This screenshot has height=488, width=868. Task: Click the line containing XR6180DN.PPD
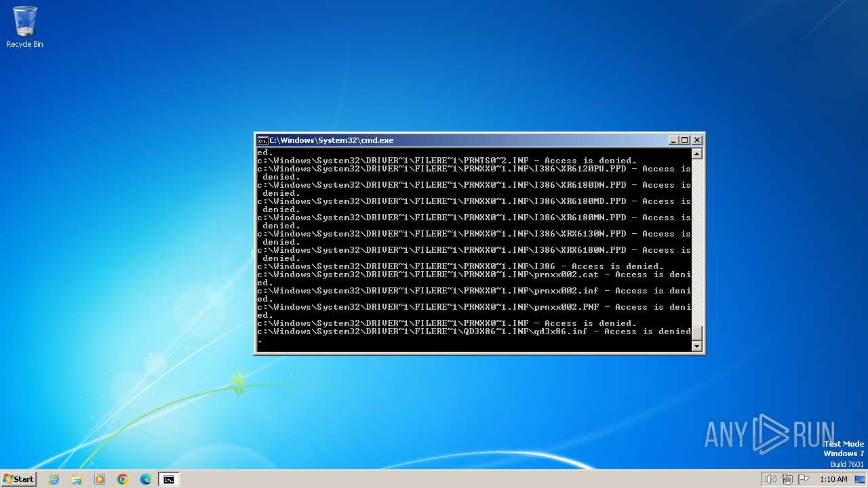pos(474,185)
